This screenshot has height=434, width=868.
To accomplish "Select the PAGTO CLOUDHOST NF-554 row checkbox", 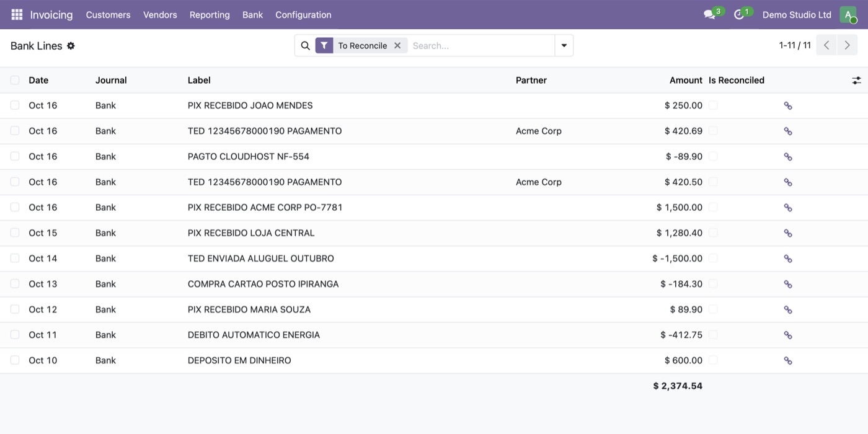I will (15, 156).
